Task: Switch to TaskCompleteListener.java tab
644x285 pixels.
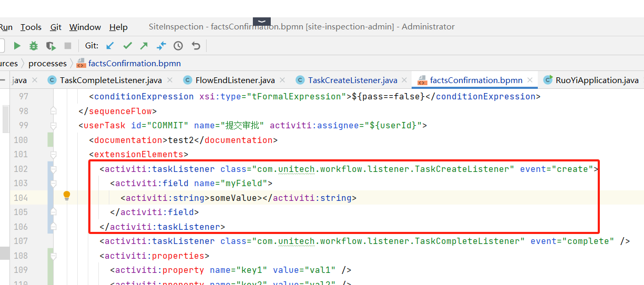Action: (111, 80)
